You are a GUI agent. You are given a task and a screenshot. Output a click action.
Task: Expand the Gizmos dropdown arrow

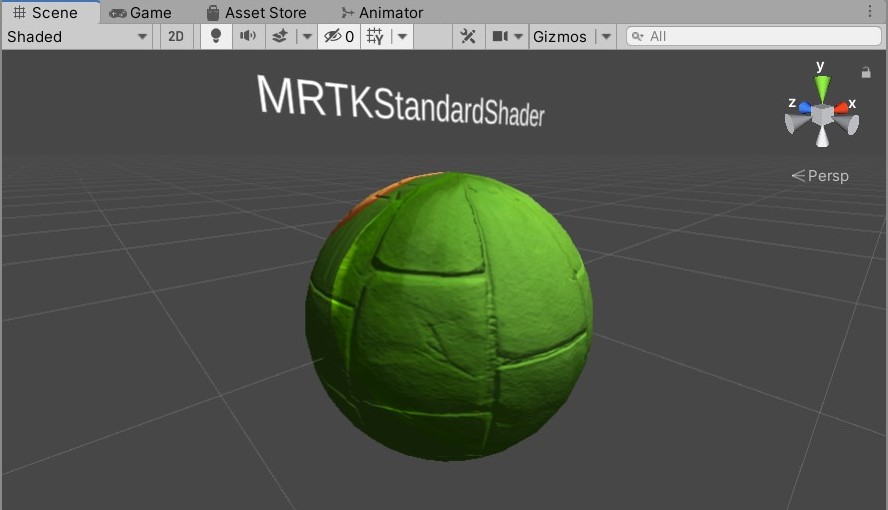pyautogui.click(x=606, y=37)
